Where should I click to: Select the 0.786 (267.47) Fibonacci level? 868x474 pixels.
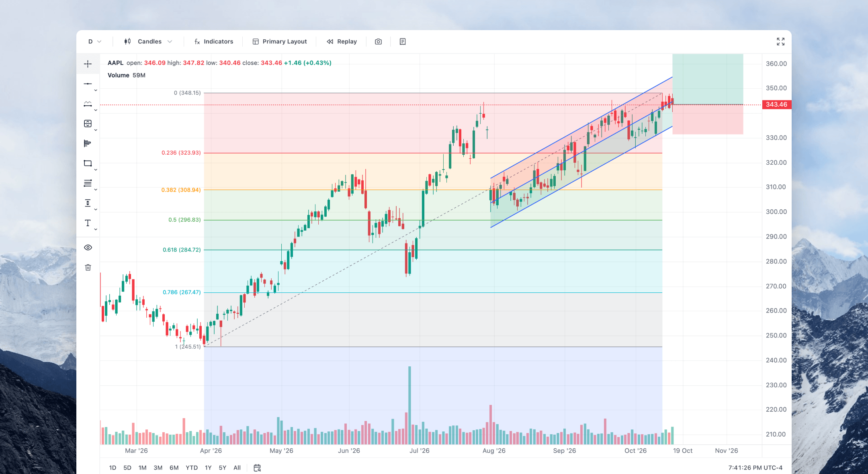click(182, 292)
